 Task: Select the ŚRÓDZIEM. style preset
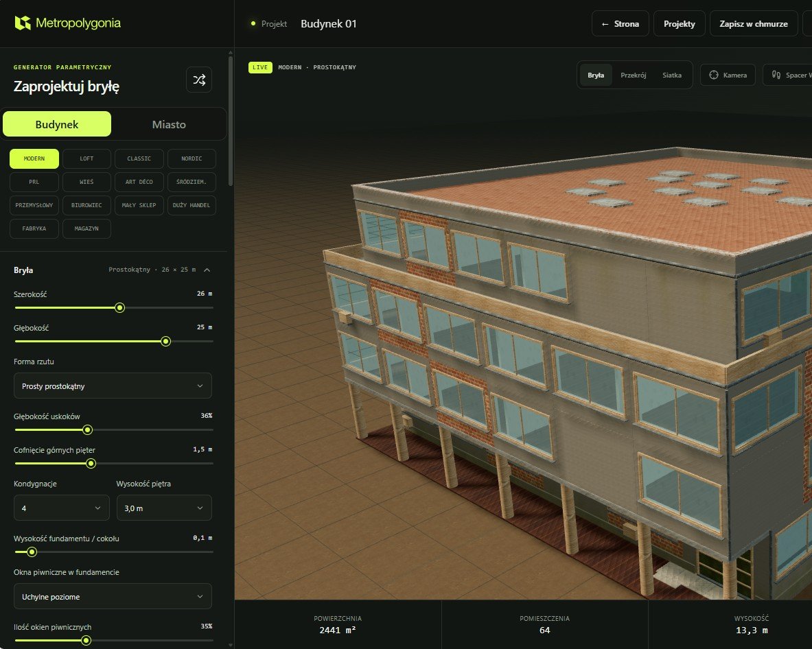192,182
